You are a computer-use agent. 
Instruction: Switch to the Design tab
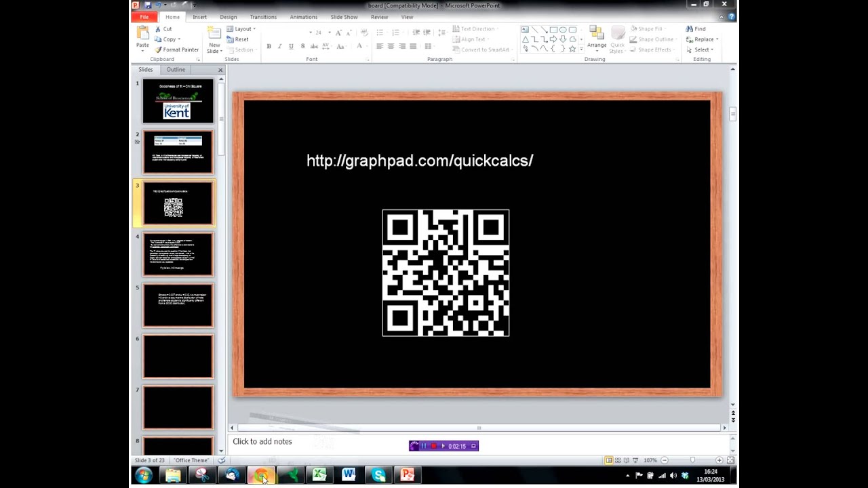(229, 17)
